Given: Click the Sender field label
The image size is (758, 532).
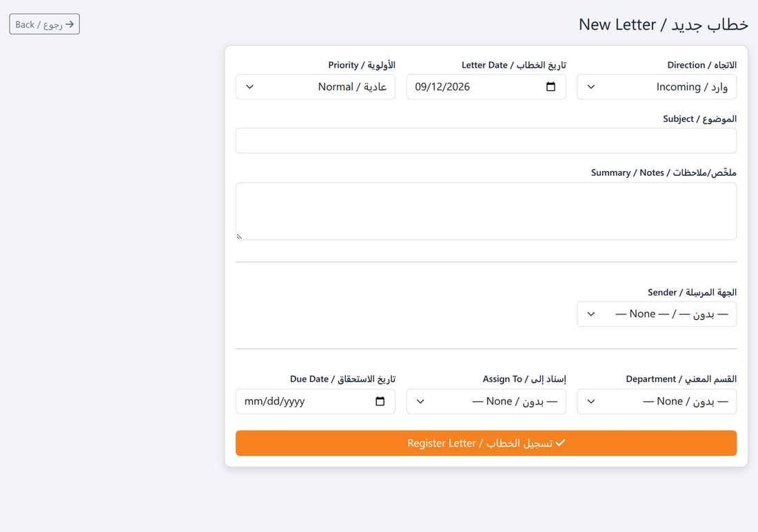Looking at the screenshot, I should pos(692,293).
